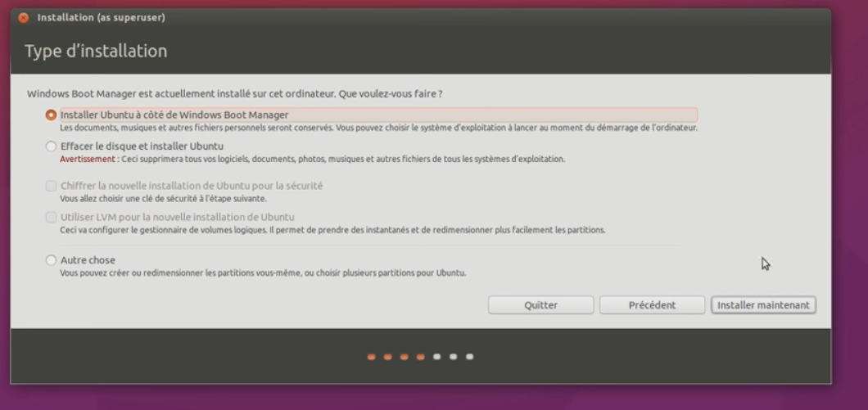Tick Chiffrer la nouvelle installation de Ubuntu checkbox
The image size is (868, 410).
pos(51,186)
